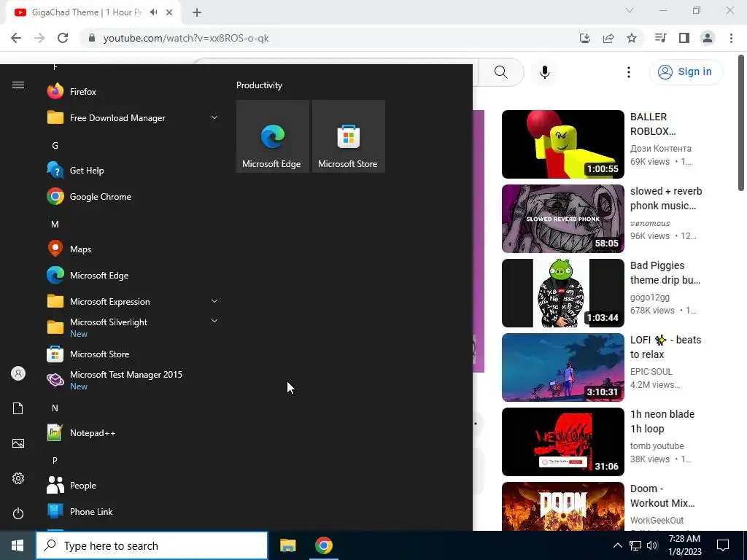Launch Microsoft Test Manager 2015
747x560 pixels.
point(133,380)
